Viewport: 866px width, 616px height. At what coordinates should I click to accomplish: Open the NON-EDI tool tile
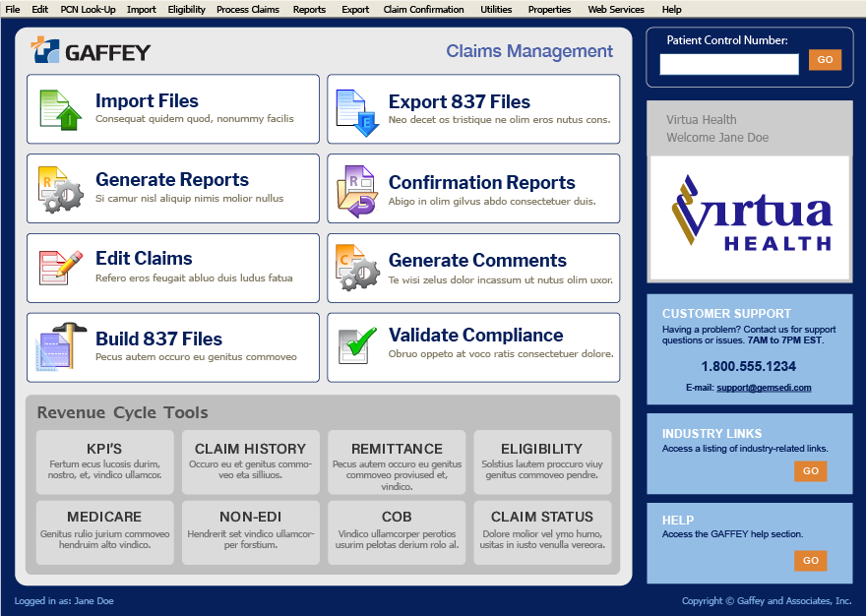coord(251,532)
